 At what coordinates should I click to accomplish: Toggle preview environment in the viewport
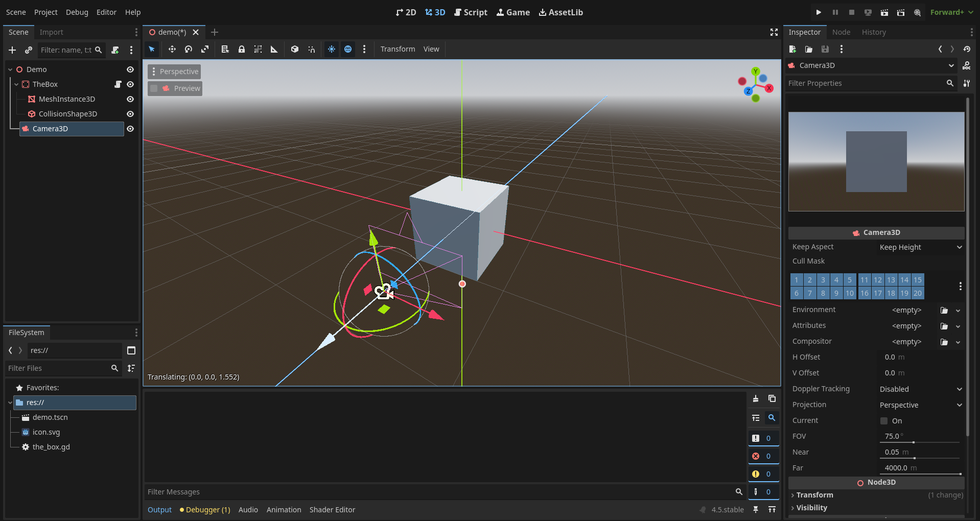click(x=348, y=49)
